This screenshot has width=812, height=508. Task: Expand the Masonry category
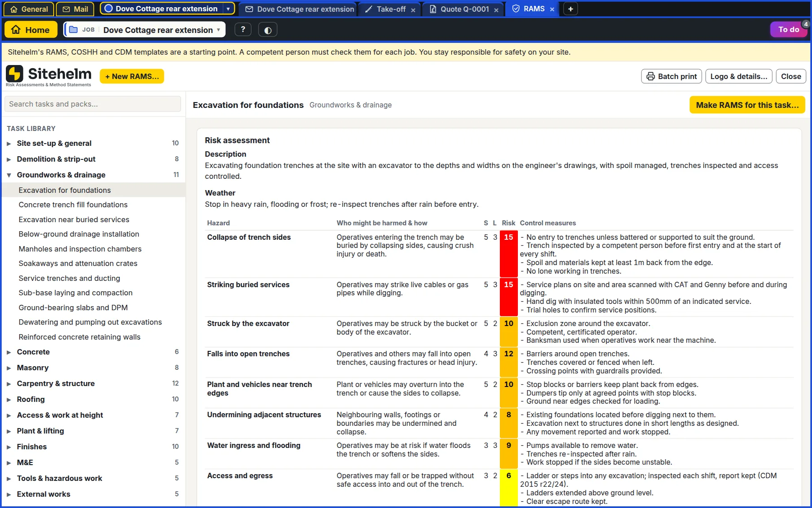tap(93, 368)
